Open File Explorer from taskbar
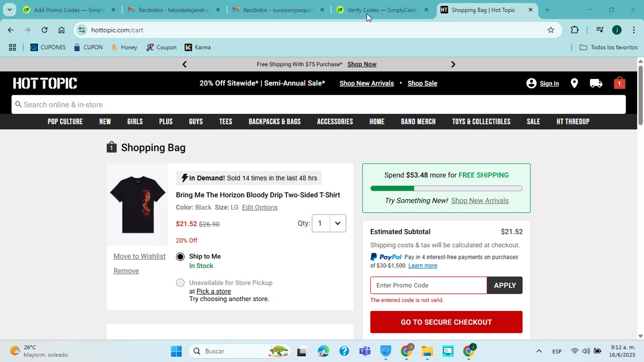This screenshot has height=362, width=644. (427, 351)
